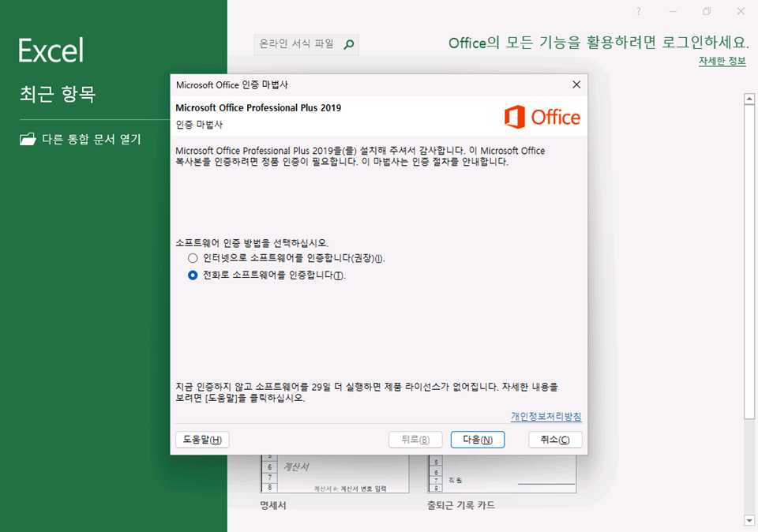Click the 명세서 template label
Image resolution: width=758 pixels, height=532 pixels.
coord(273,505)
